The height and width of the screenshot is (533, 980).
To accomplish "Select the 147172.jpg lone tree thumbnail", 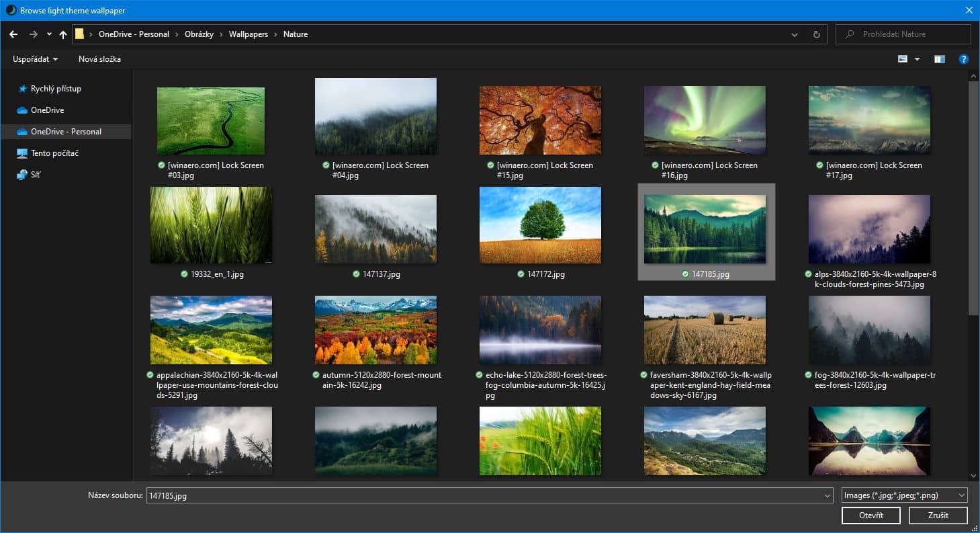I will pyautogui.click(x=540, y=225).
